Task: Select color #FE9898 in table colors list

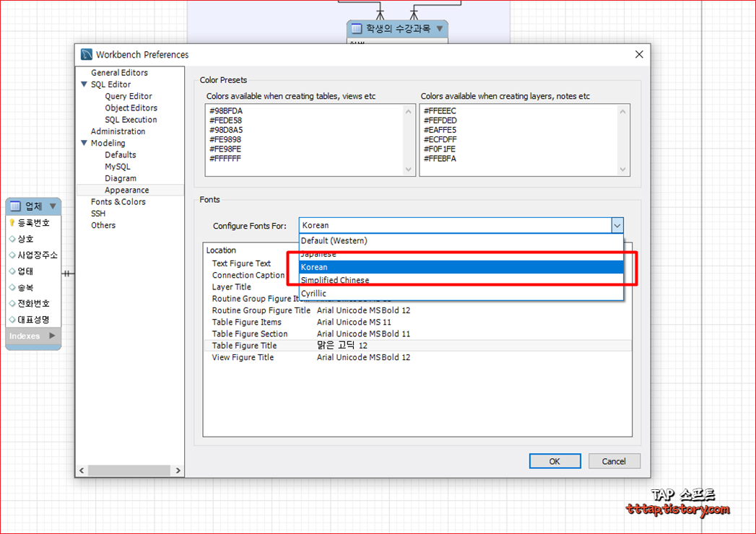Action: (x=225, y=139)
